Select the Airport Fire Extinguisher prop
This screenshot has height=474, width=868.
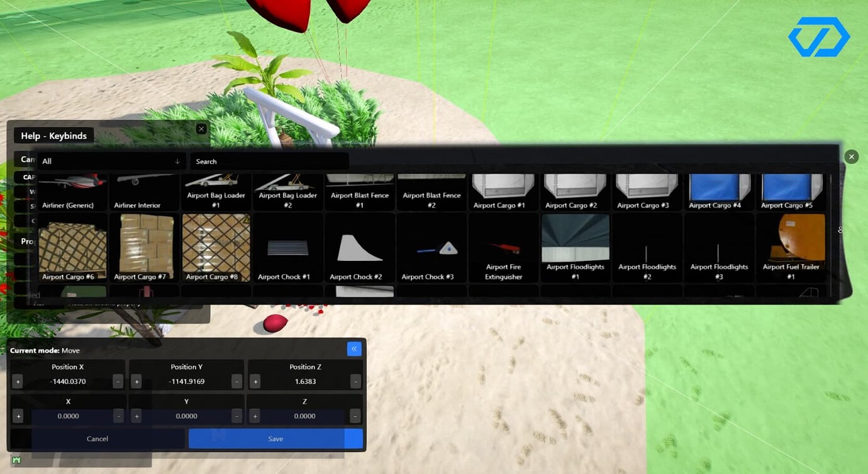pyautogui.click(x=503, y=246)
